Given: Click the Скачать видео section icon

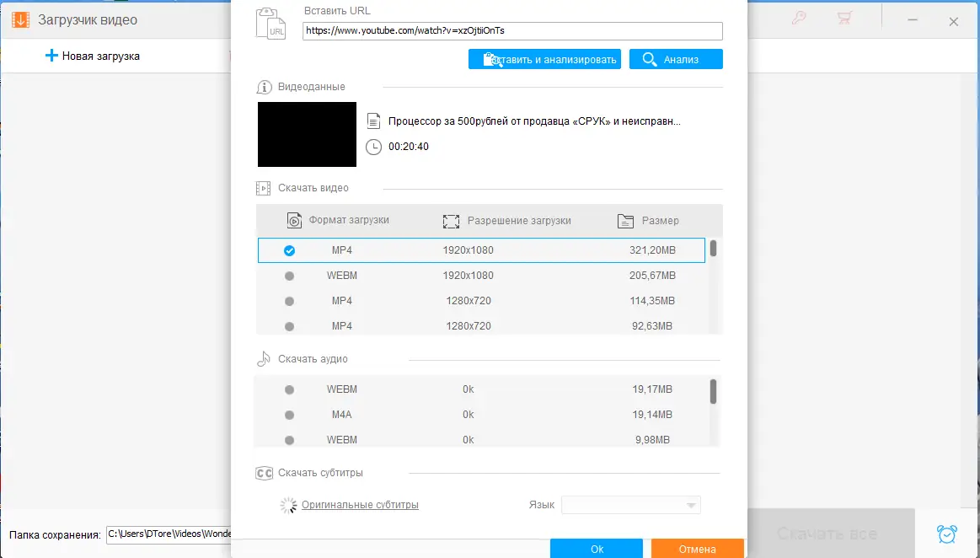Looking at the screenshot, I should click(x=263, y=187).
